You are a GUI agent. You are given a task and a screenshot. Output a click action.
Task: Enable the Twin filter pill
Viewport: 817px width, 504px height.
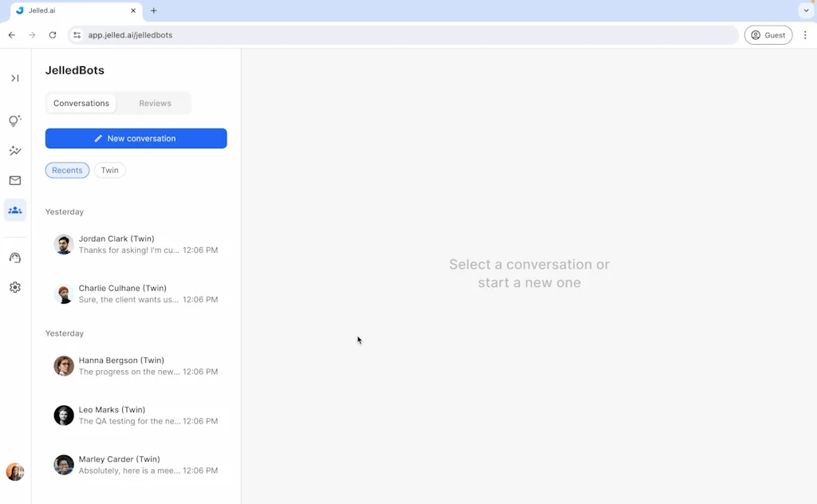[x=109, y=170]
